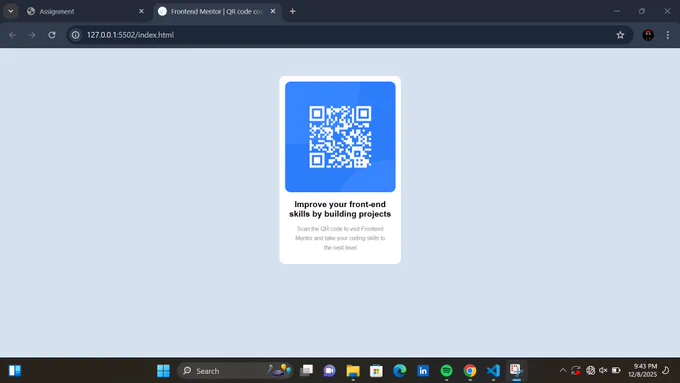This screenshot has width=680, height=383.
Task: Open File Explorer from the taskbar
Action: click(x=353, y=370)
